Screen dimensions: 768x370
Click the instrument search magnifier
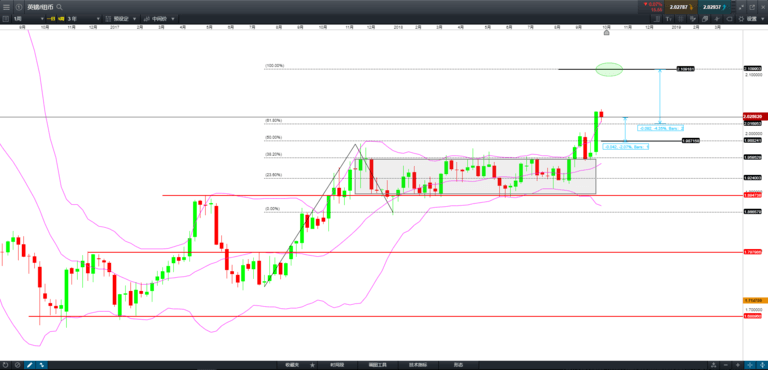(59, 7)
